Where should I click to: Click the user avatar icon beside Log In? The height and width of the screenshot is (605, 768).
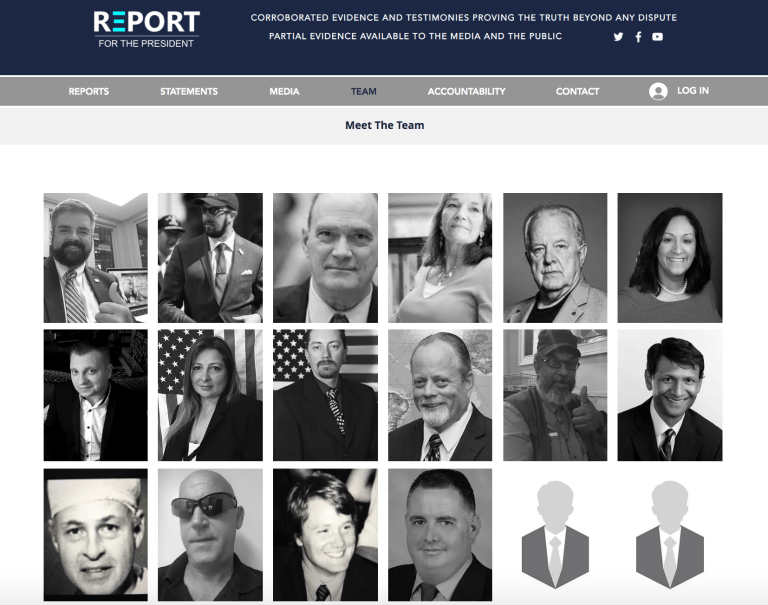point(658,91)
